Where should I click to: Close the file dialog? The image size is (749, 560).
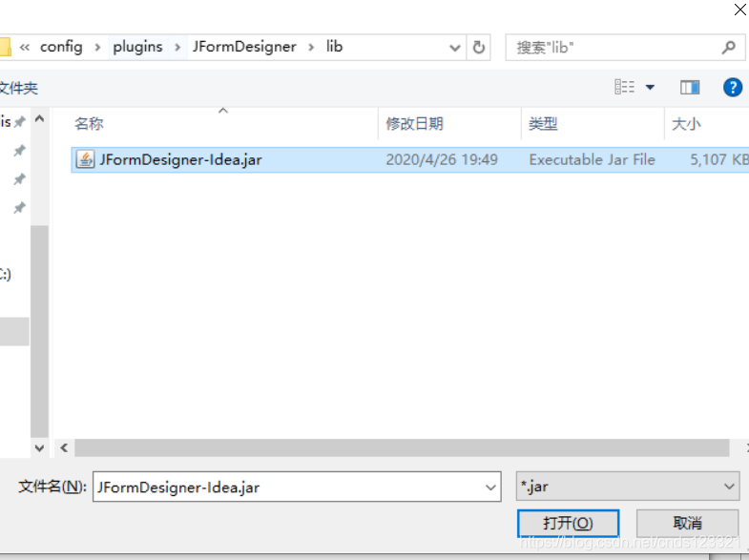click(x=739, y=10)
